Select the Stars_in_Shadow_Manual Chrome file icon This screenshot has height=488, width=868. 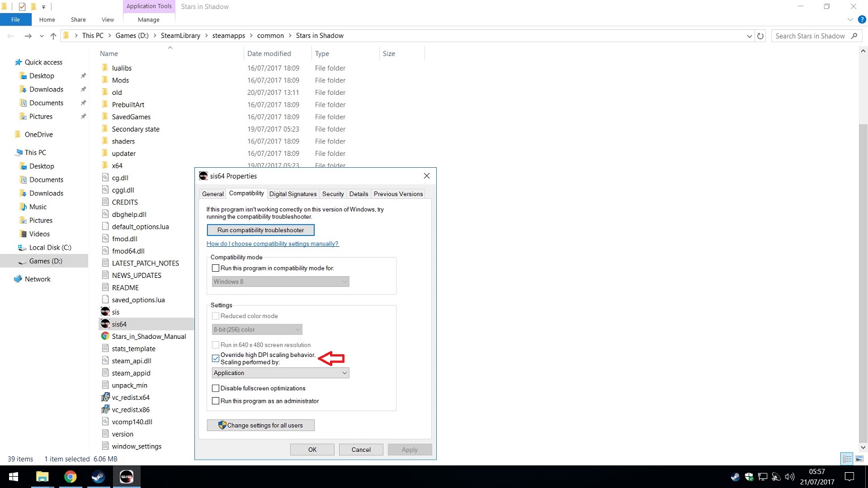coord(105,336)
